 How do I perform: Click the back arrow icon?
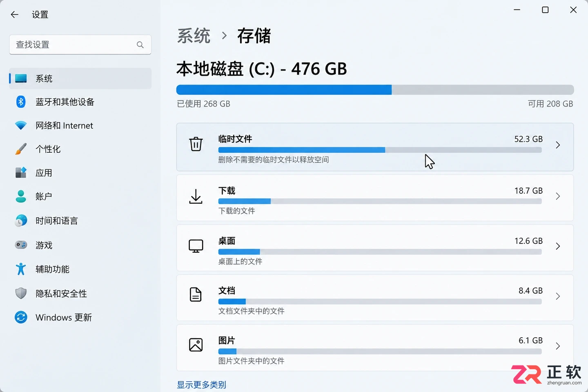point(15,15)
